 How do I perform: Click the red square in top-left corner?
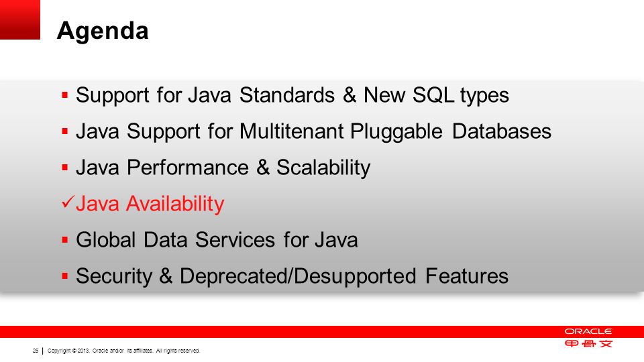20,19
